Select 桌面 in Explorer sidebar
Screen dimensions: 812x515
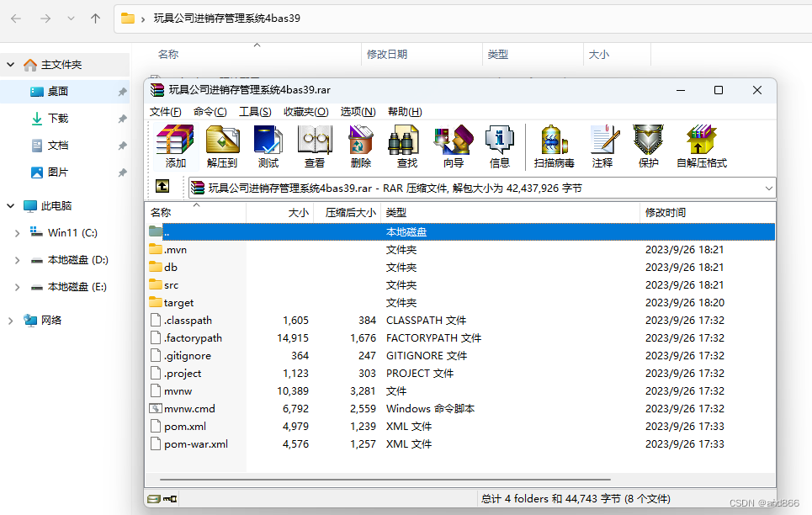(x=65, y=92)
